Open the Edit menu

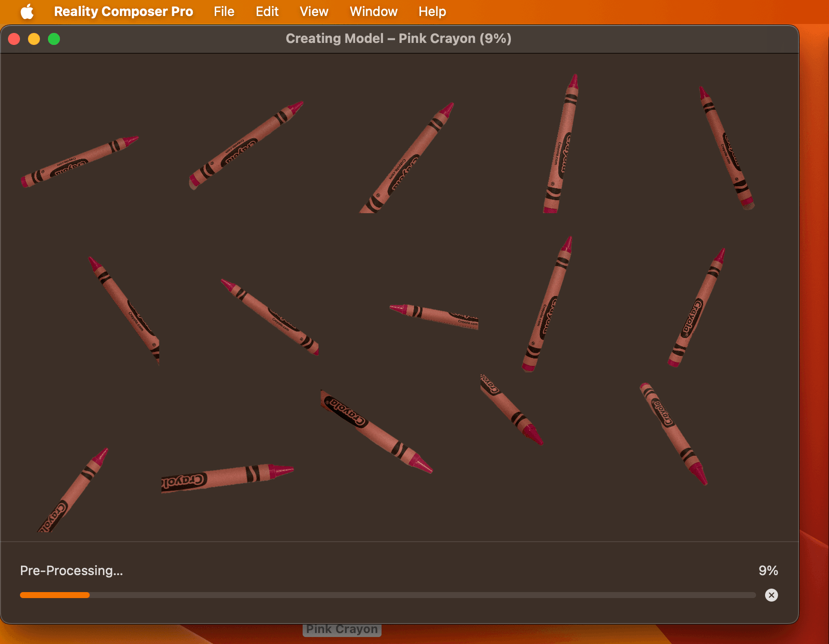[267, 11]
